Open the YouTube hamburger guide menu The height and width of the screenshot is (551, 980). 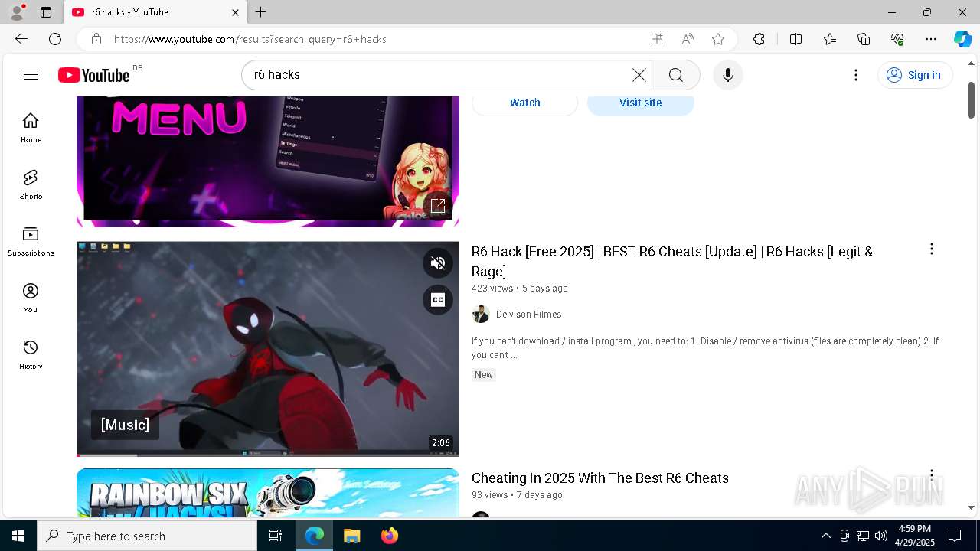(x=31, y=74)
